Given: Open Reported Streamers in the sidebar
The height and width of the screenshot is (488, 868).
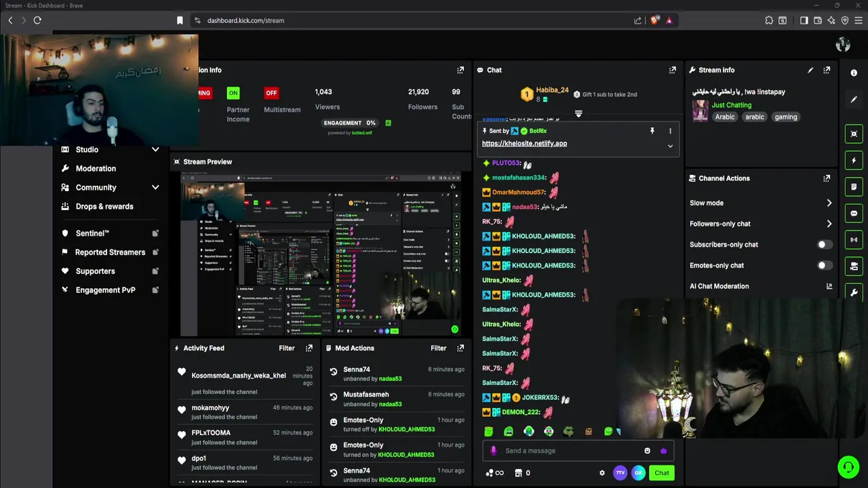Looking at the screenshot, I should [110, 252].
